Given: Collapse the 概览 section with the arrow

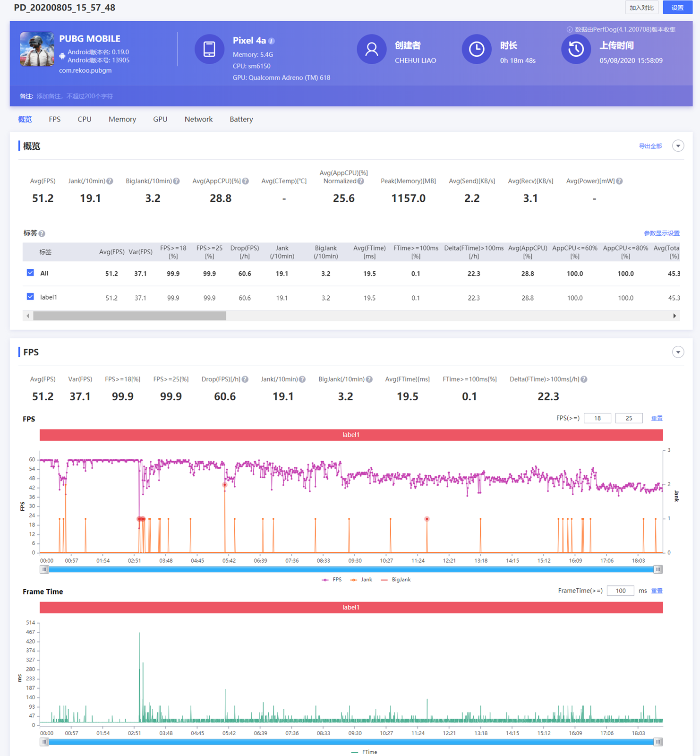Looking at the screenshot, I should [x=678, y=146].
